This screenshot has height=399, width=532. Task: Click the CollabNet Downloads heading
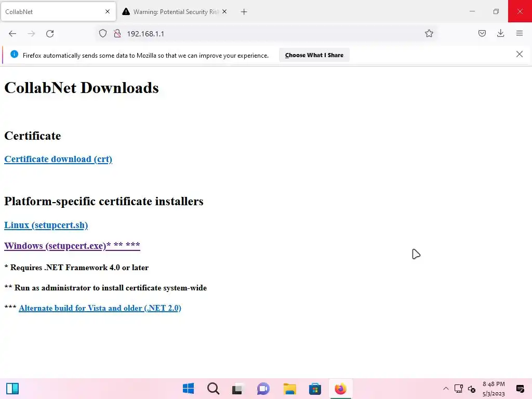(x=82, y=88)
